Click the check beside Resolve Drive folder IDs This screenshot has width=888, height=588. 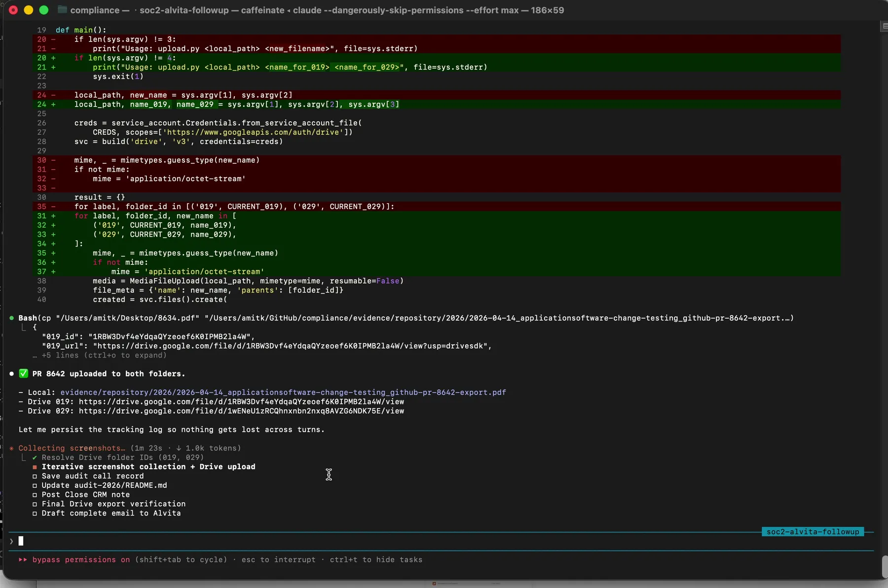(34, 458)
